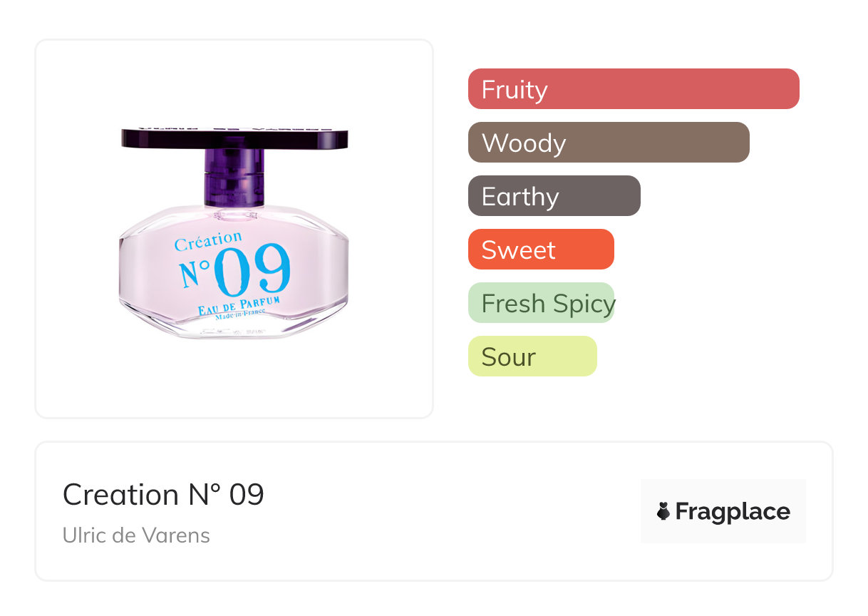
Task: Click the Fragplace logo
Action: click(723, 511)
